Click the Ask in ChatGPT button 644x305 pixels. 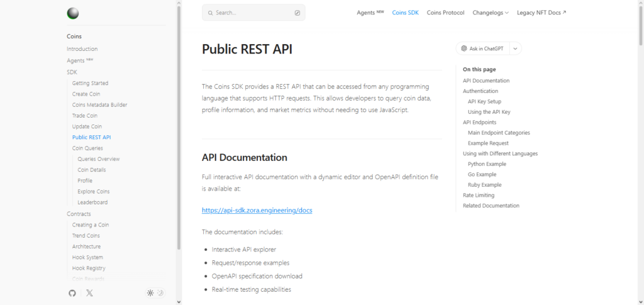click(482, 48)
